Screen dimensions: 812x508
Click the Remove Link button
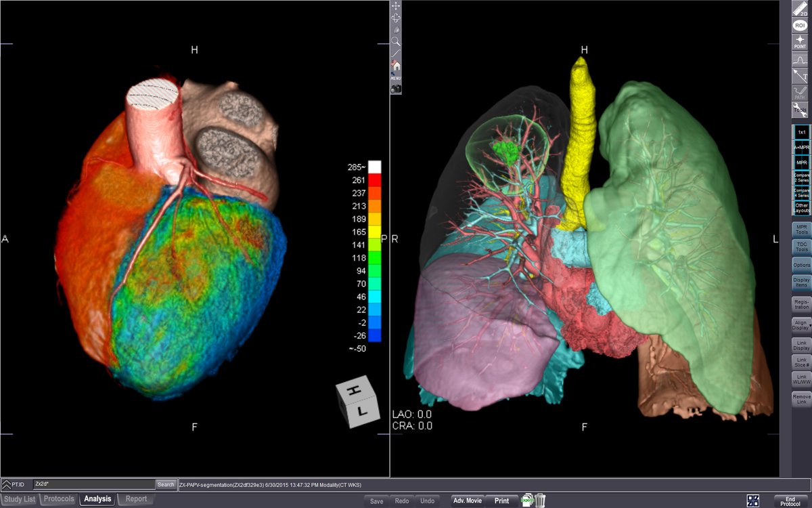801,400
